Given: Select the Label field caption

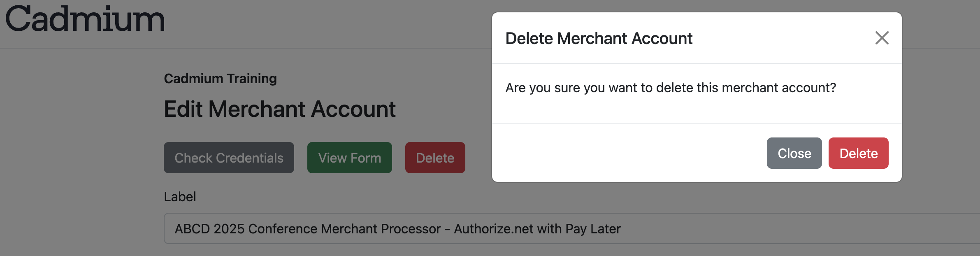Looking at the screenshot, I should click(180, 197).
